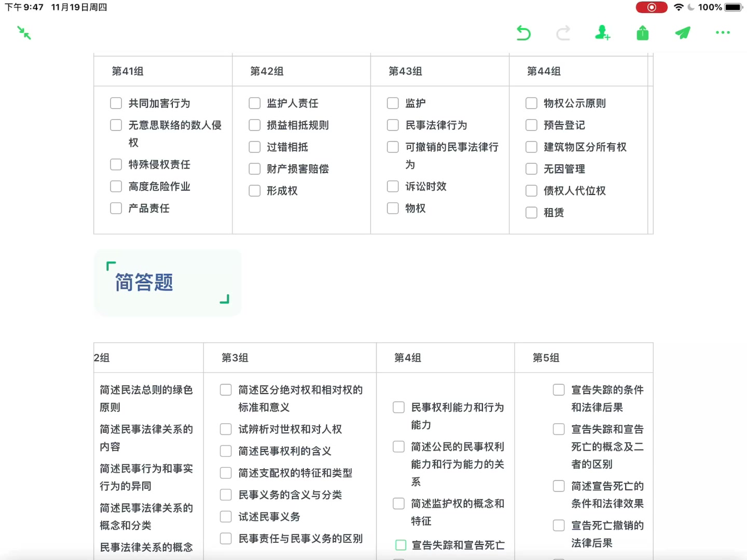Select the 第3组 header cell
747x560 pixels.
(290, 358)
